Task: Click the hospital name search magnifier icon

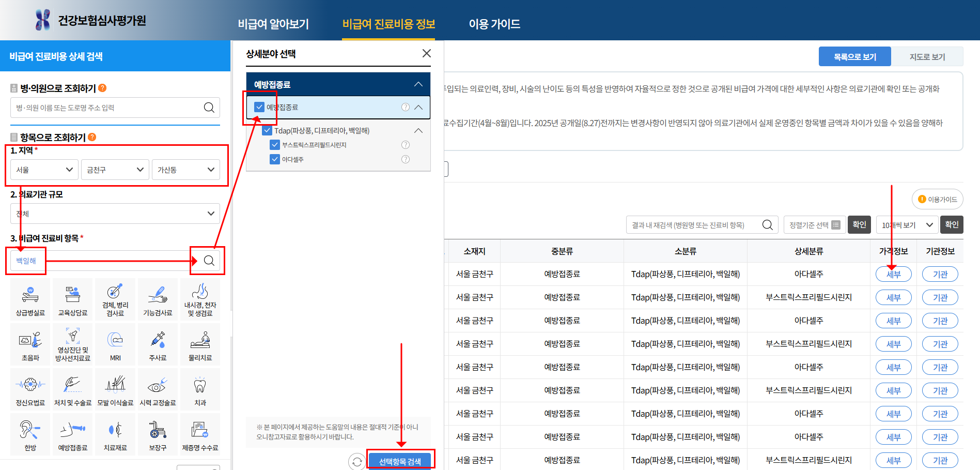Action: 209,108
